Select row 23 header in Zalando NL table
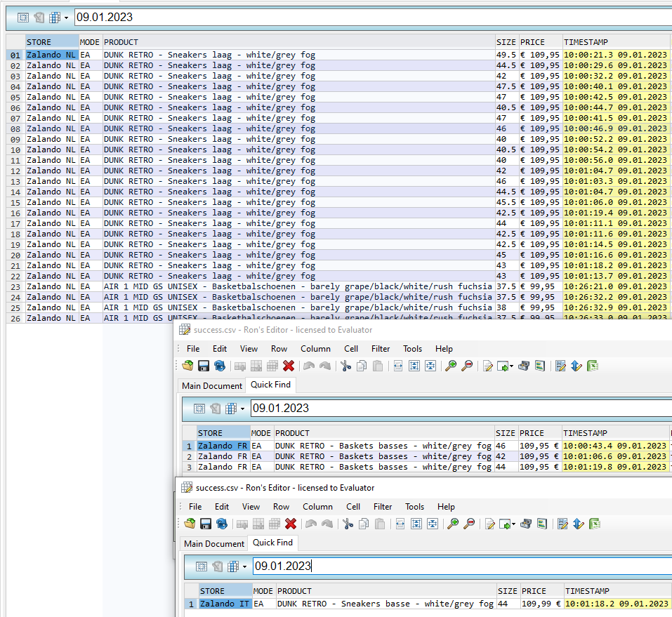This screenshot has height=617, width=672. pyautogui.click(x=15, y=286)
